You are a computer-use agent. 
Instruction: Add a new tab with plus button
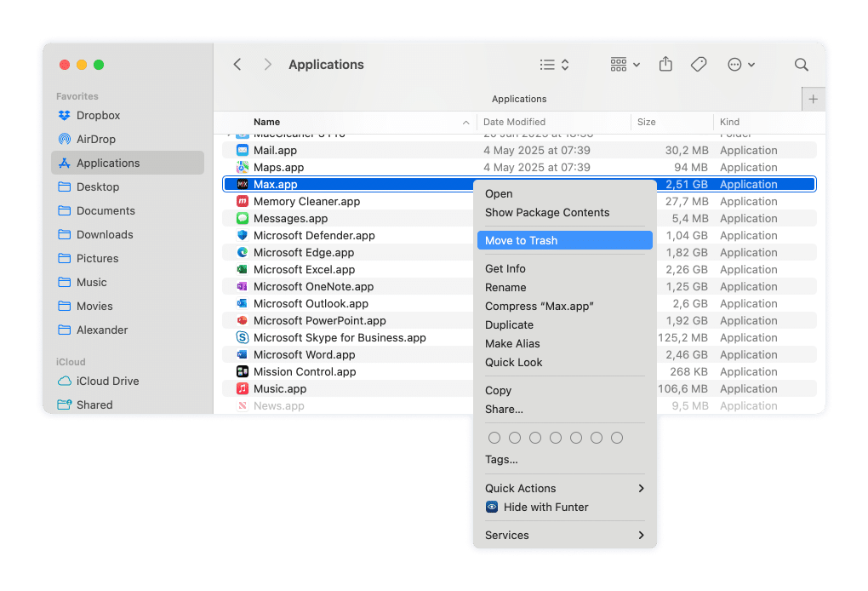[814, 99]
